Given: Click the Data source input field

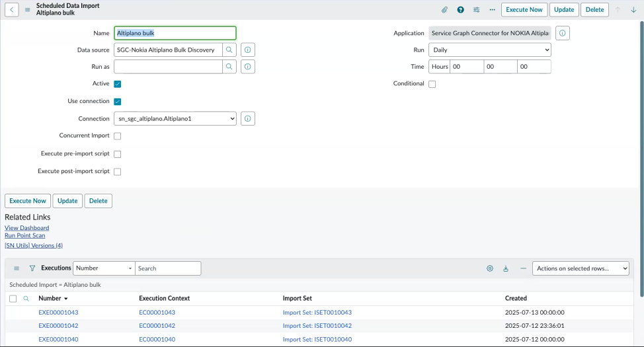Looking at the screenshot, I should click(168, 50).
